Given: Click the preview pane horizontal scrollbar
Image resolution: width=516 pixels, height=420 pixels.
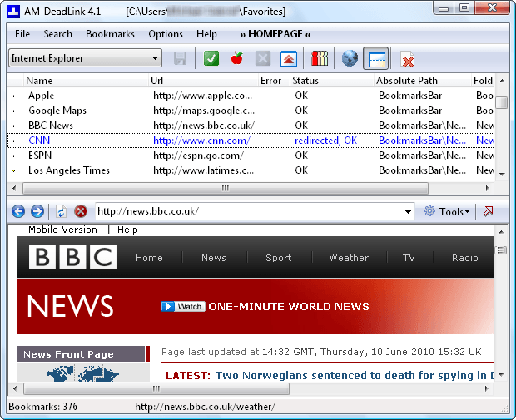Looking at the screenshot, I should click(x=156, y=388).
